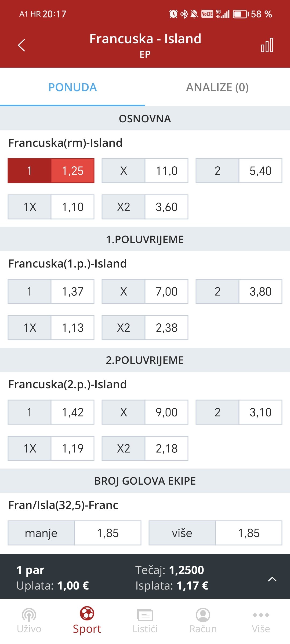Open Listići tickets icon
290x644 pixels.
click(x=145, y=615)
